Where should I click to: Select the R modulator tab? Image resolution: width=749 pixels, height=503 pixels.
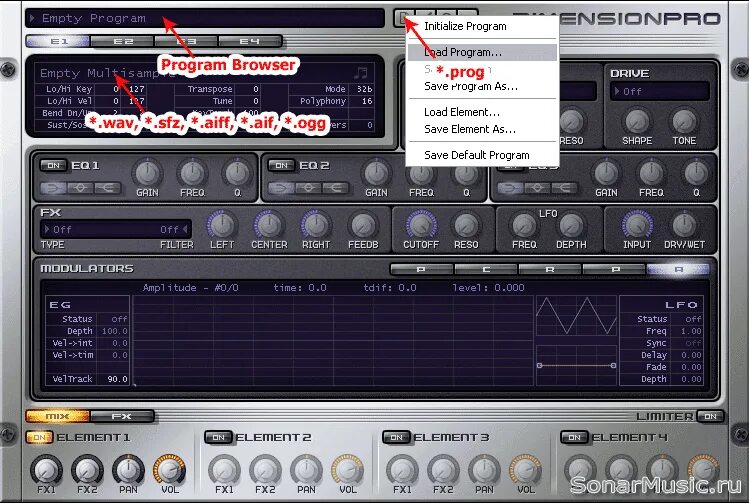tap(550, 269)
